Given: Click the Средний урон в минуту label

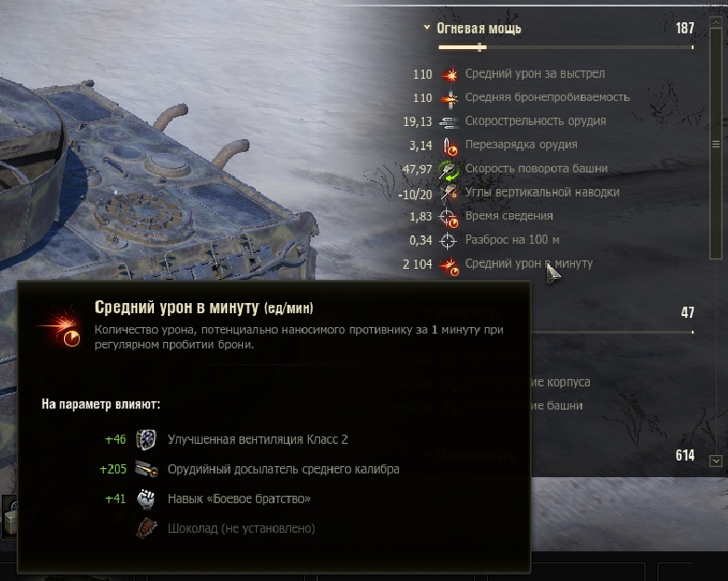Looking at the screenshot, I should pyautogui.click(x=529, y=263).
